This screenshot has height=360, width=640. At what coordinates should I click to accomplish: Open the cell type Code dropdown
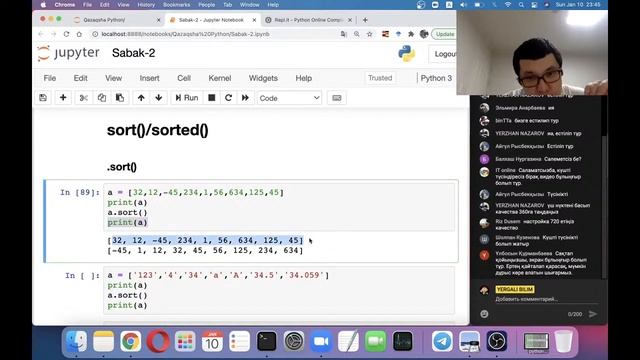pyautogui.click(x=289, y=98)
